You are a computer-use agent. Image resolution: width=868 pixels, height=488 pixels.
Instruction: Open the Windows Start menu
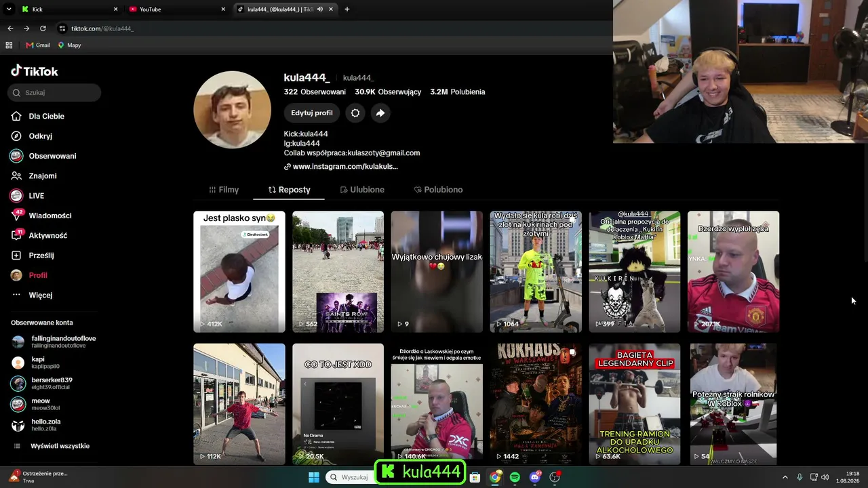tap(314, 477)
